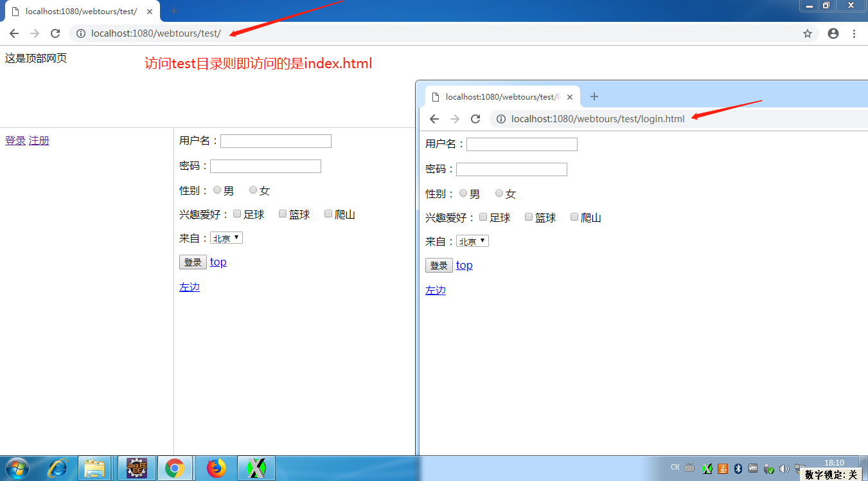The width and height of the screenshot is (868, 481).
Task: Click top link in login.html window
Action: [x=465, y=265]
